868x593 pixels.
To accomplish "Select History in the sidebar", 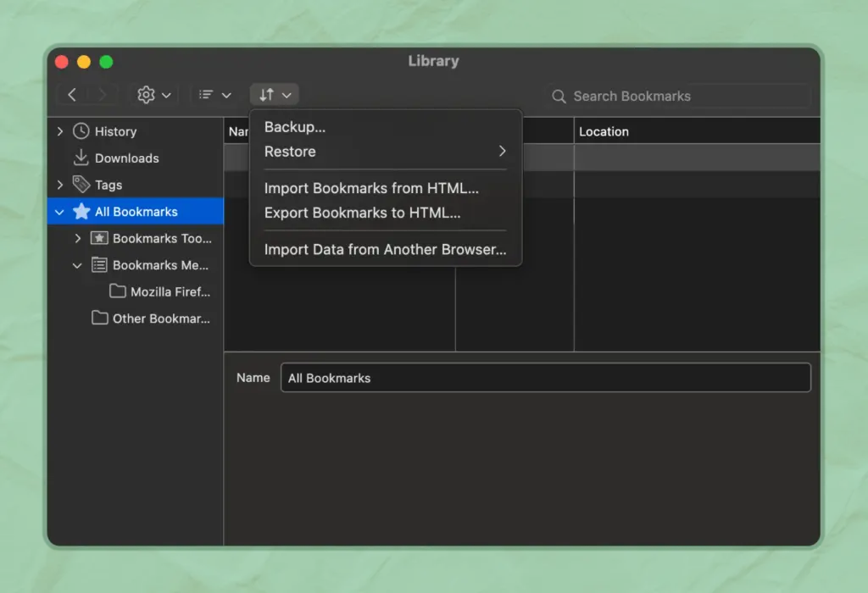I will [136, 131].
